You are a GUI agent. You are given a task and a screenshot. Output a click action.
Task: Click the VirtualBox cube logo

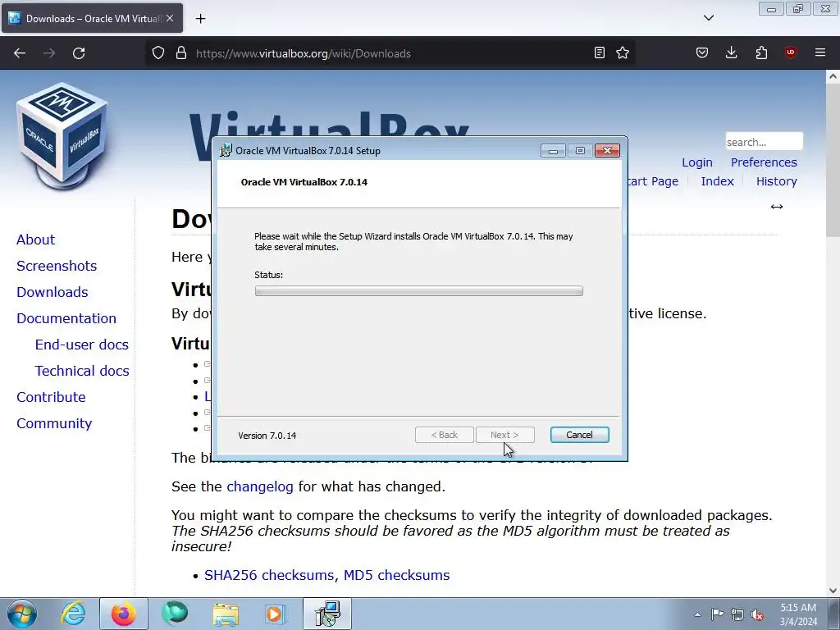[62, 136]
